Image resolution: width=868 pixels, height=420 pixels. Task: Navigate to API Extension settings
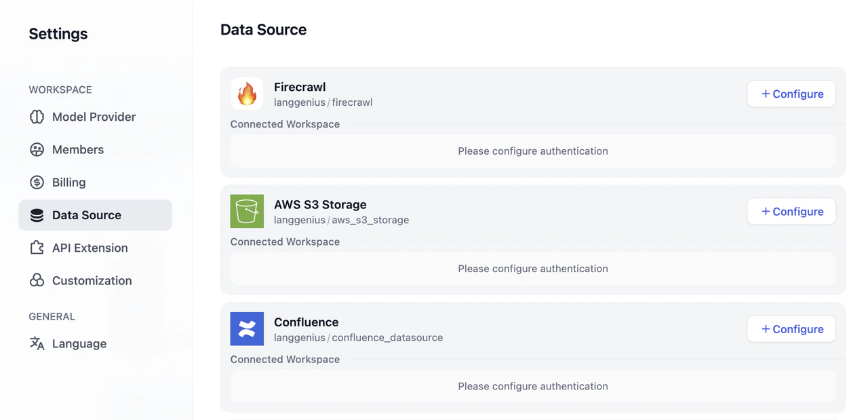[x=90, y=248]
